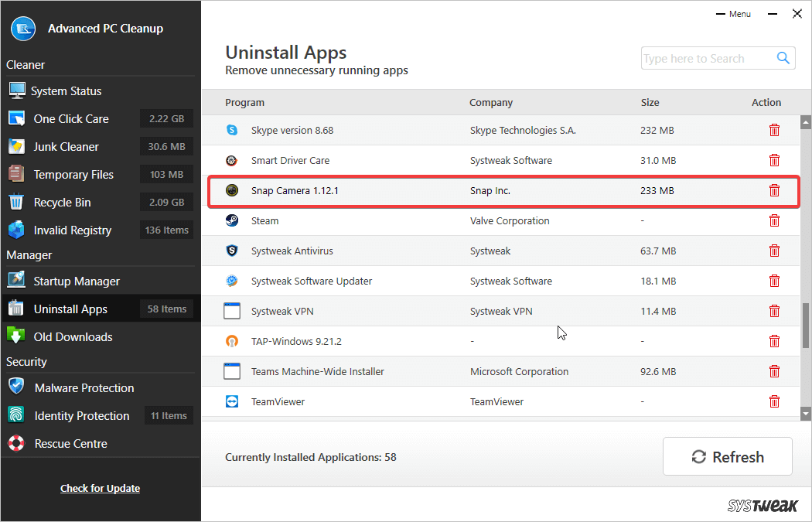The width and height of the screenshot is (812, 522).
Task: Click the search magnifier icon
Action: (783, 58)
